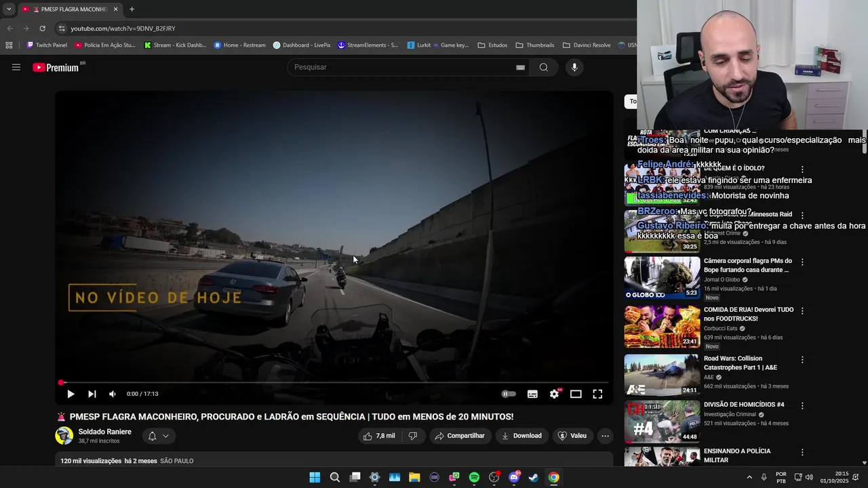
Task: Click the browser address bar URL
Action: pyautogui.click(x=123, y=28)
